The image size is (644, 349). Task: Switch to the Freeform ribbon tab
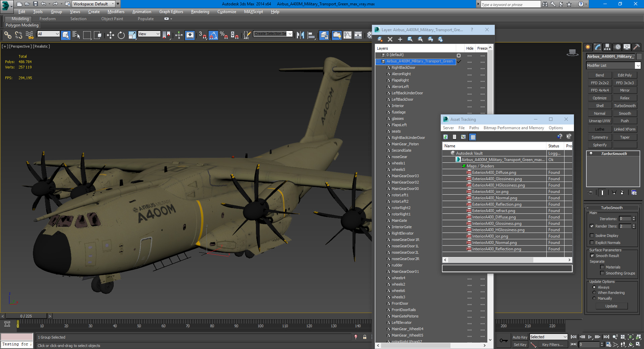coord(48,19)
